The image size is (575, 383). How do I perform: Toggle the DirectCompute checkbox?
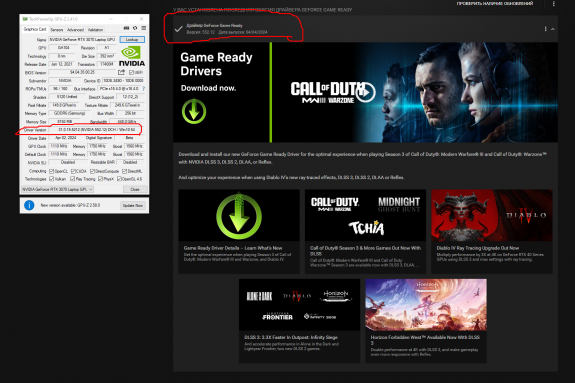92,171
